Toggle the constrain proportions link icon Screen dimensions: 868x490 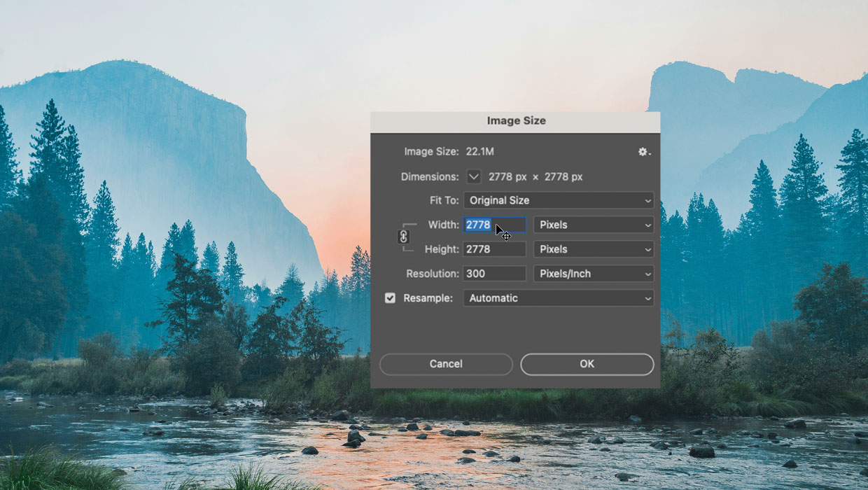[403, 237]
